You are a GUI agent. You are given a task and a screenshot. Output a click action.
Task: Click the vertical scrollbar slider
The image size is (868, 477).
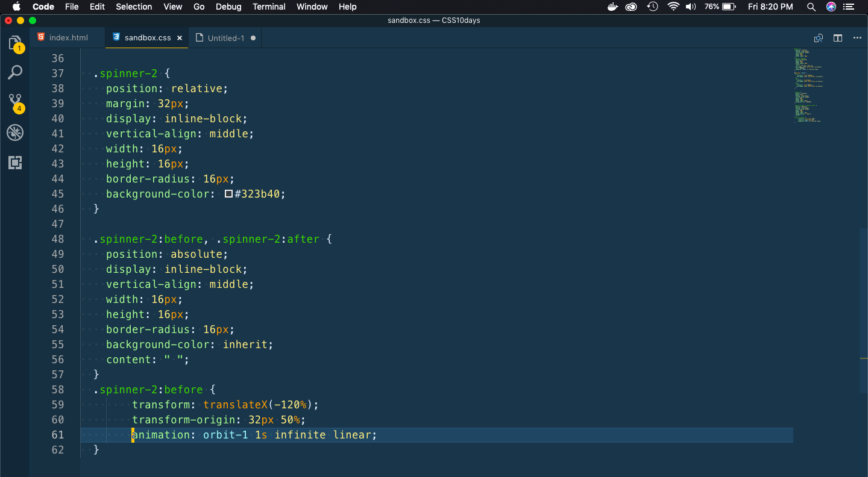point(864,310)
